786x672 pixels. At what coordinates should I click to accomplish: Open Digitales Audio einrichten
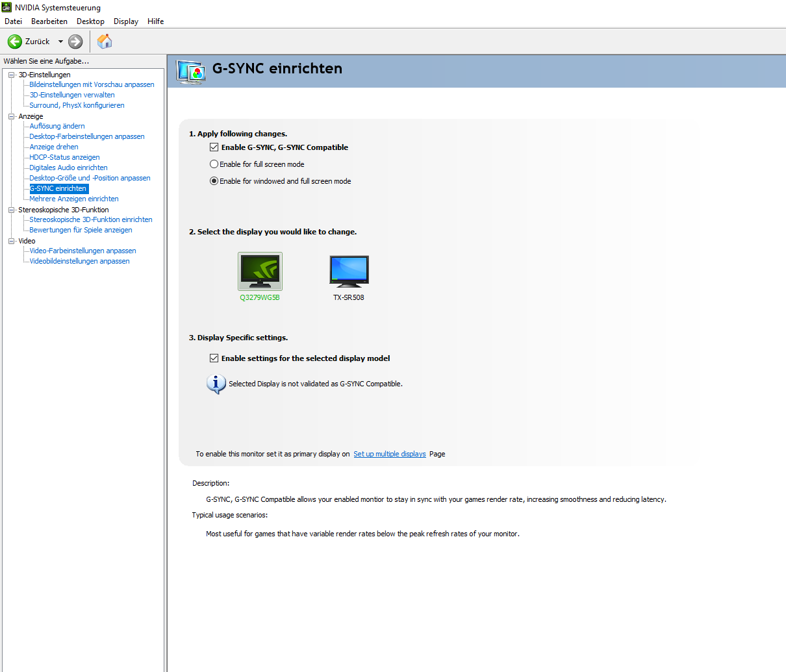pos(68,168)
